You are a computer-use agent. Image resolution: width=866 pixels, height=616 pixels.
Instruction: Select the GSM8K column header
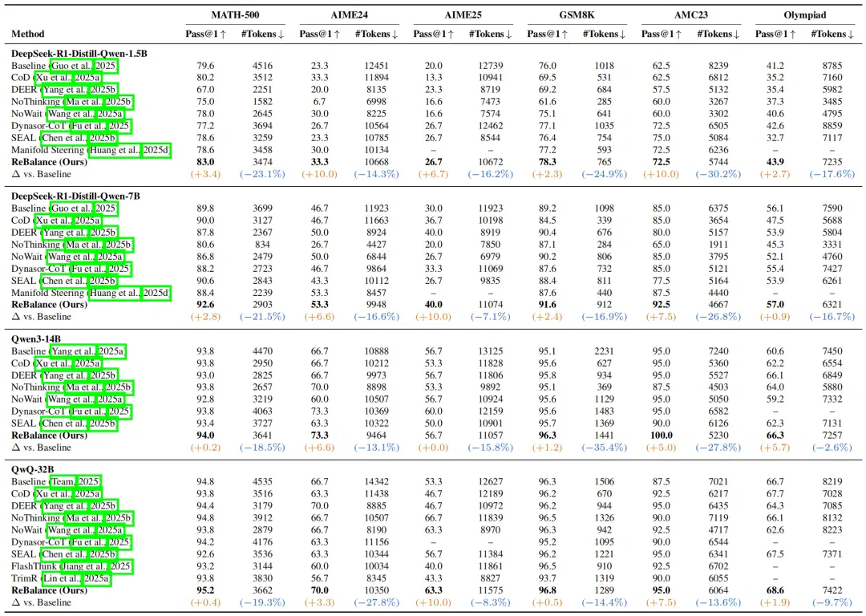click(577, 15)
